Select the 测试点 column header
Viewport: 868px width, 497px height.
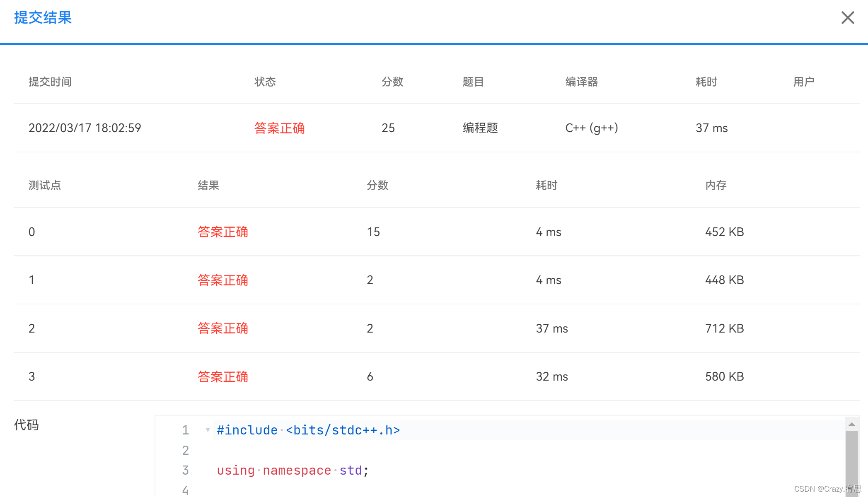45,185
